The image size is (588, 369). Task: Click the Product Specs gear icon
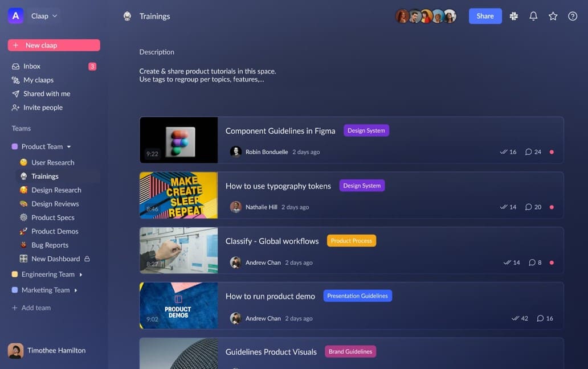(x=23, y=218)
